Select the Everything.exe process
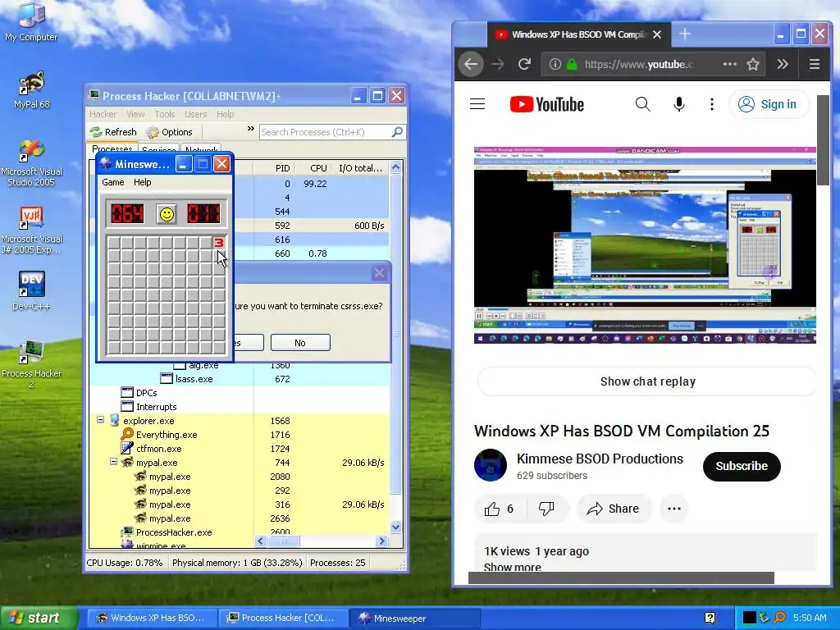This screenshot has height=630, width=840. [239, 435]
